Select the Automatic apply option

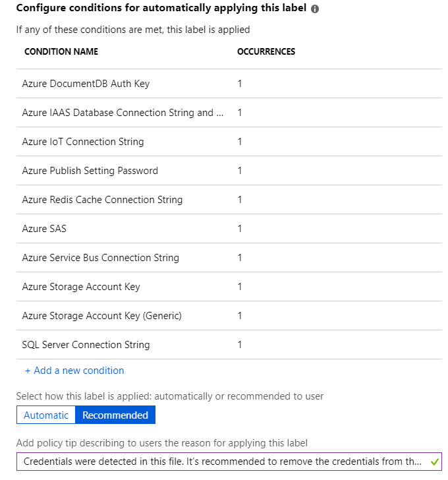(x=46, y=415)
